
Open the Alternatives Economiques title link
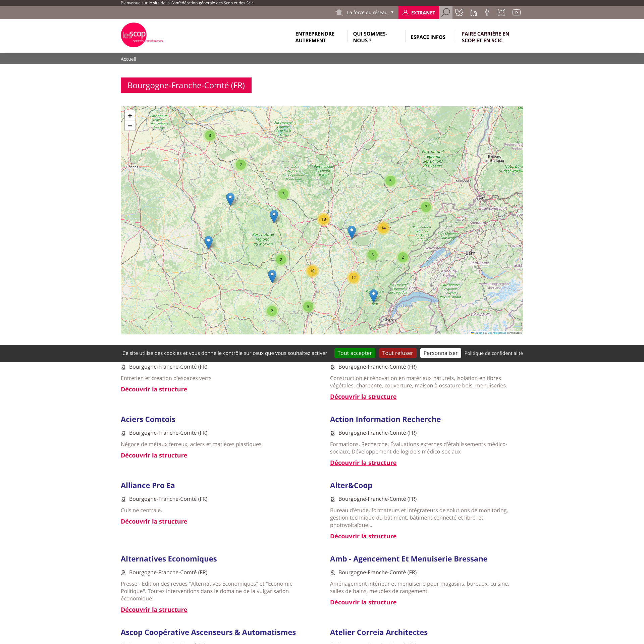click(169, 559)
